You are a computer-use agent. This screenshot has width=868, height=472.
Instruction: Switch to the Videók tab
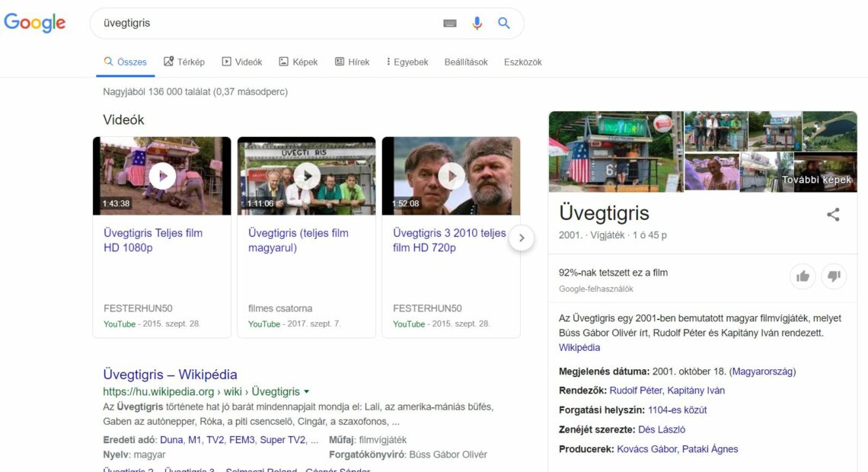[x=242, y=62]
